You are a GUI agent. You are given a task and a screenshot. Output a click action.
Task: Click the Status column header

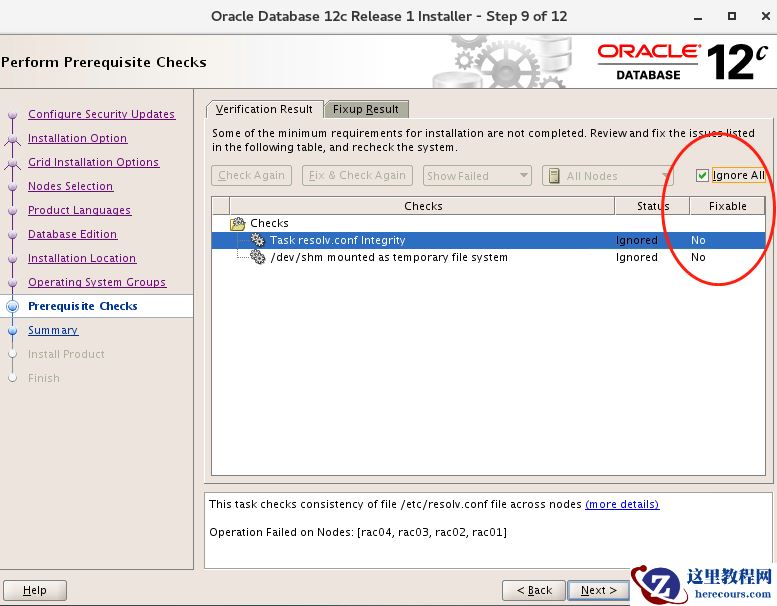[x=652, y=206]
